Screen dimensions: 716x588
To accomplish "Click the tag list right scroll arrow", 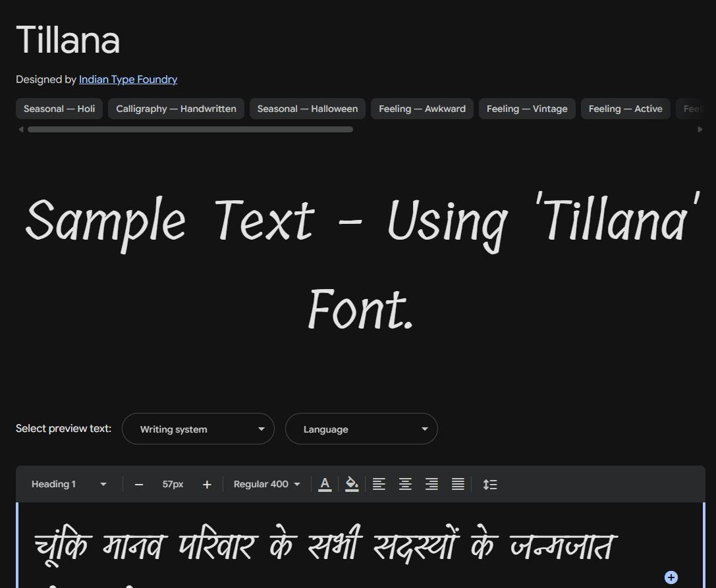I will click(700, 130).
